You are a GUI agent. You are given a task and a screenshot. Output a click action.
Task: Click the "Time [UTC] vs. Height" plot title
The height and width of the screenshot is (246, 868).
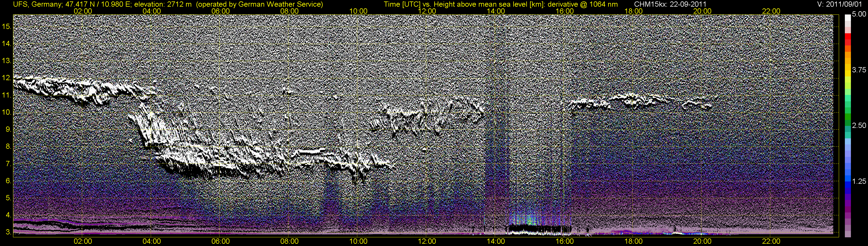[420, 4]
